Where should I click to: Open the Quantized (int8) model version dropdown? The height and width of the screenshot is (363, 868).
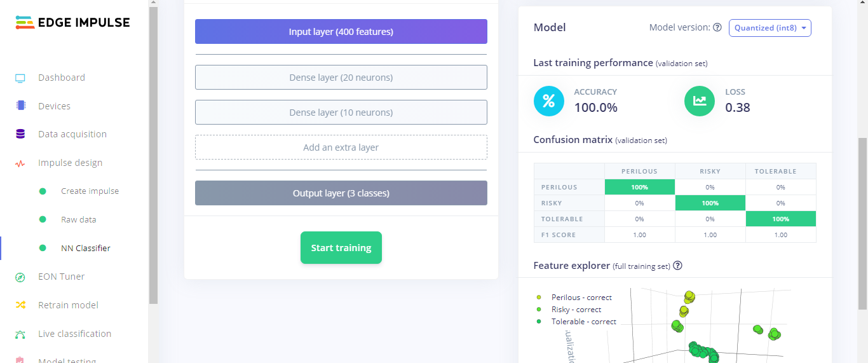click(x=770, y=28)
